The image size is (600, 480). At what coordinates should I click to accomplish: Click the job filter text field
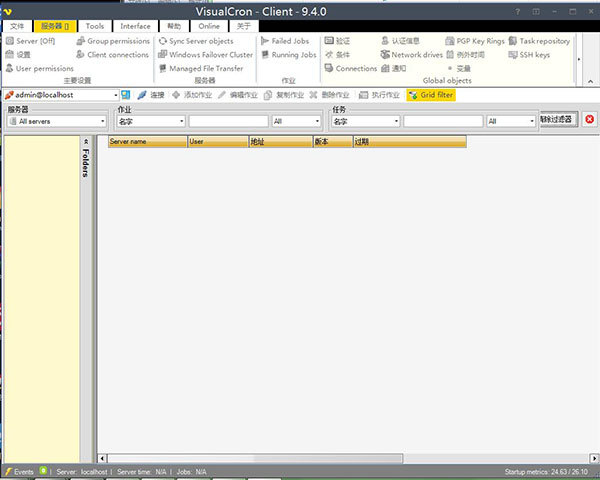click(228, 121)
